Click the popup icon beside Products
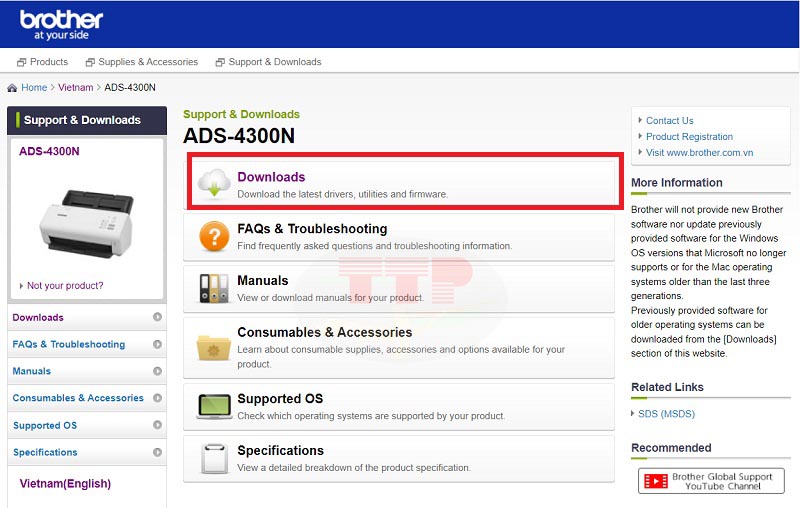Screen dimensions: 800x508 coord(21,62)
